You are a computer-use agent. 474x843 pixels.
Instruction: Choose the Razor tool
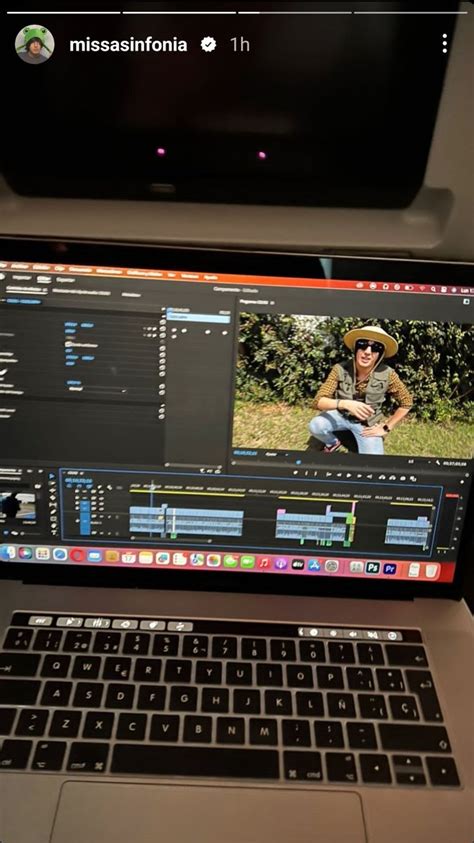[53, 497]
